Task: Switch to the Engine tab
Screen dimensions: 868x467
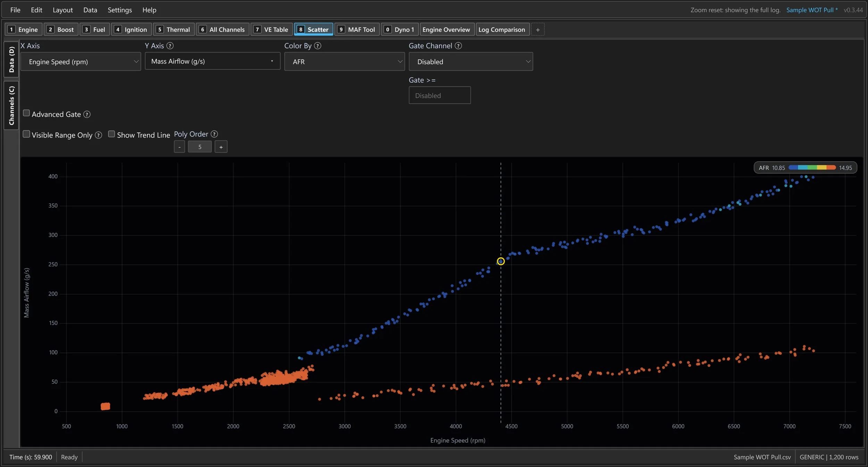Action: pyautogui.click(x=24, y=30)
